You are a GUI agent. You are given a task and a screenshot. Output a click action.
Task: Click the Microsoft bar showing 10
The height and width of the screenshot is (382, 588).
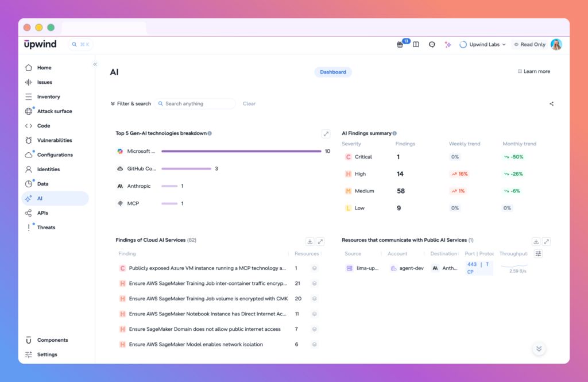pos(241,151)
